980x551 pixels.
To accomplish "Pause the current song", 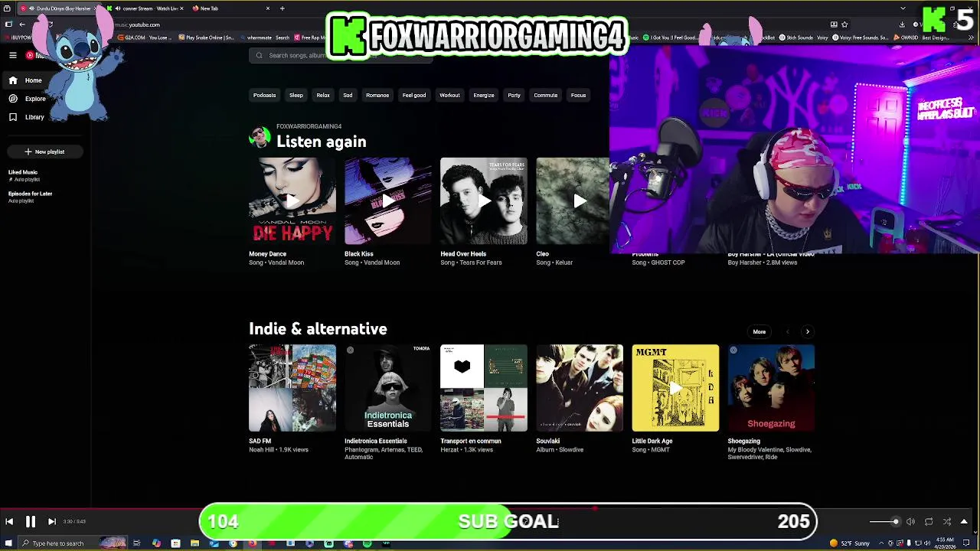I will pos(31,522).
